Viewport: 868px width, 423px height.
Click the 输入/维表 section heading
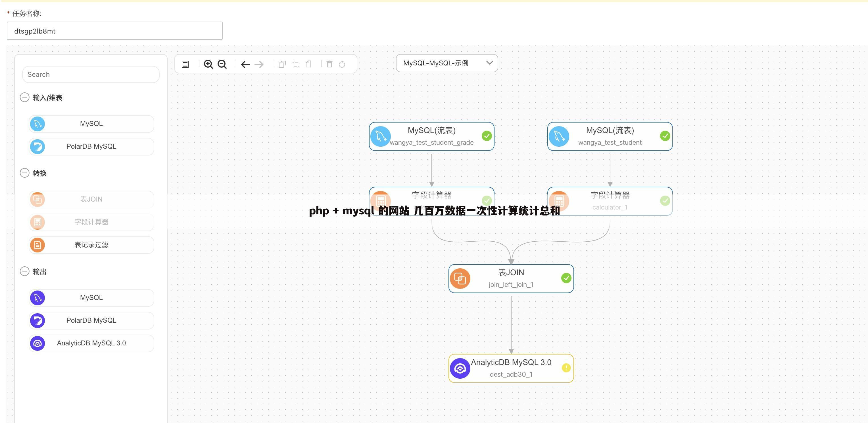pos(47,98)
